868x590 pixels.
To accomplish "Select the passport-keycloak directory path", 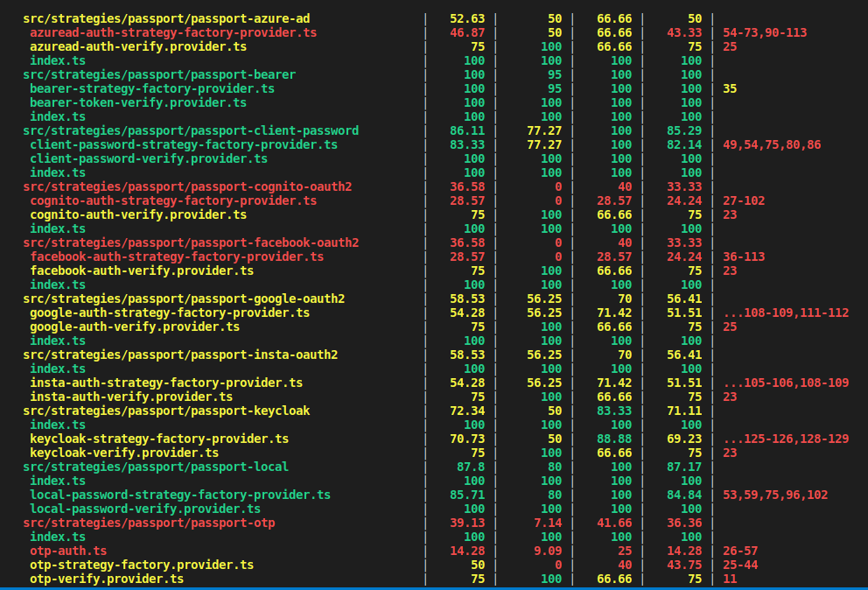I will [166, 411].
